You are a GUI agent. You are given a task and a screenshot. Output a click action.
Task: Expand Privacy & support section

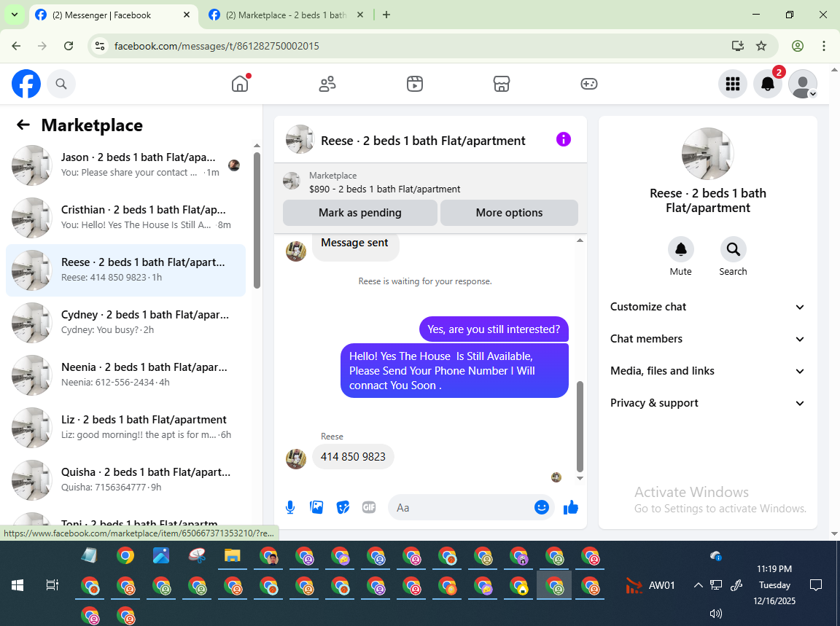point(707,403)
